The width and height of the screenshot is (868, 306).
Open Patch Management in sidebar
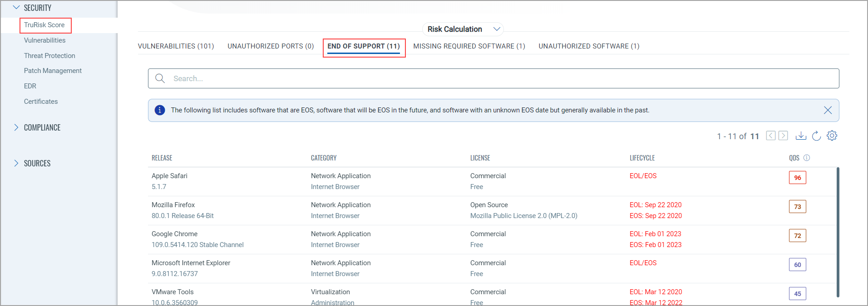point(53,71)
